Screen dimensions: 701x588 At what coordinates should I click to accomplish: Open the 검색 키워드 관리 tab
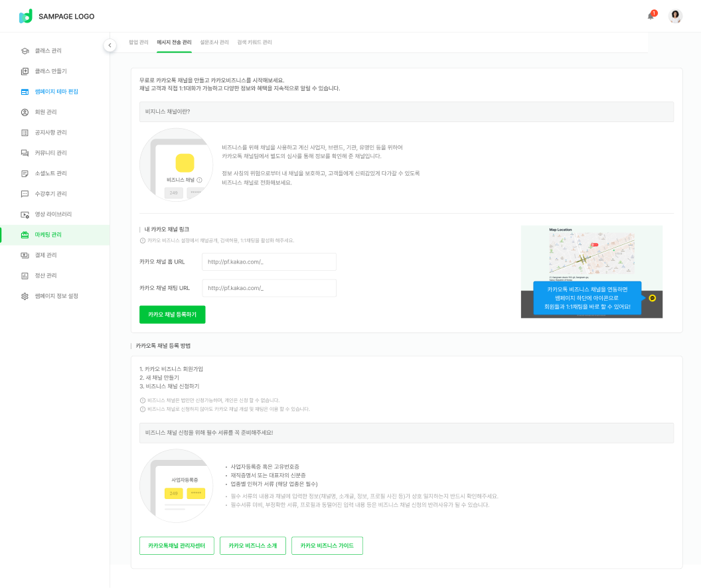pos(254,42)
